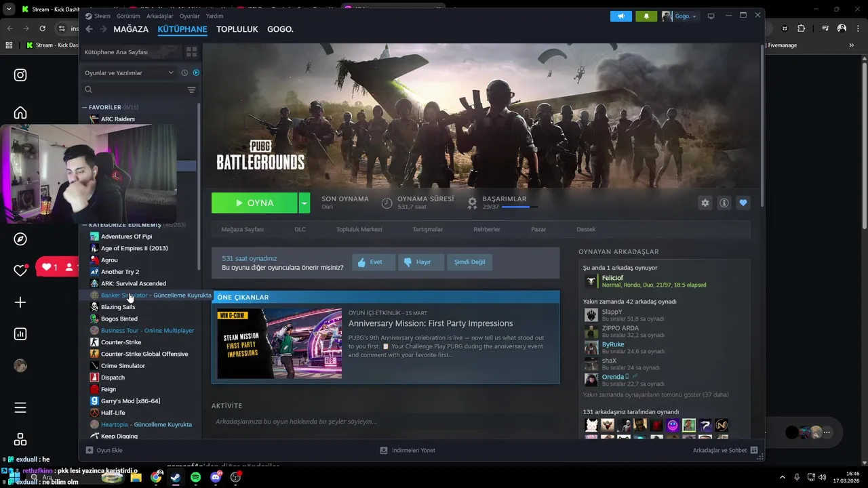Toggle ready-to-play filter icon

pos(196,73)
